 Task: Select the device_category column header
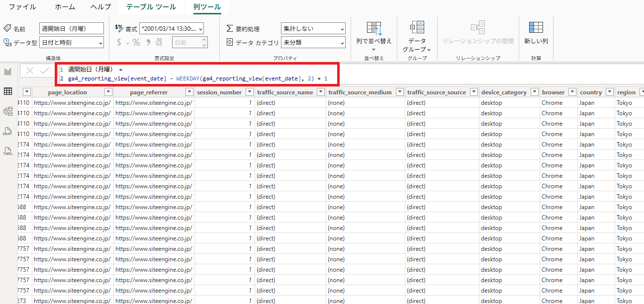(x=504, y=92)
